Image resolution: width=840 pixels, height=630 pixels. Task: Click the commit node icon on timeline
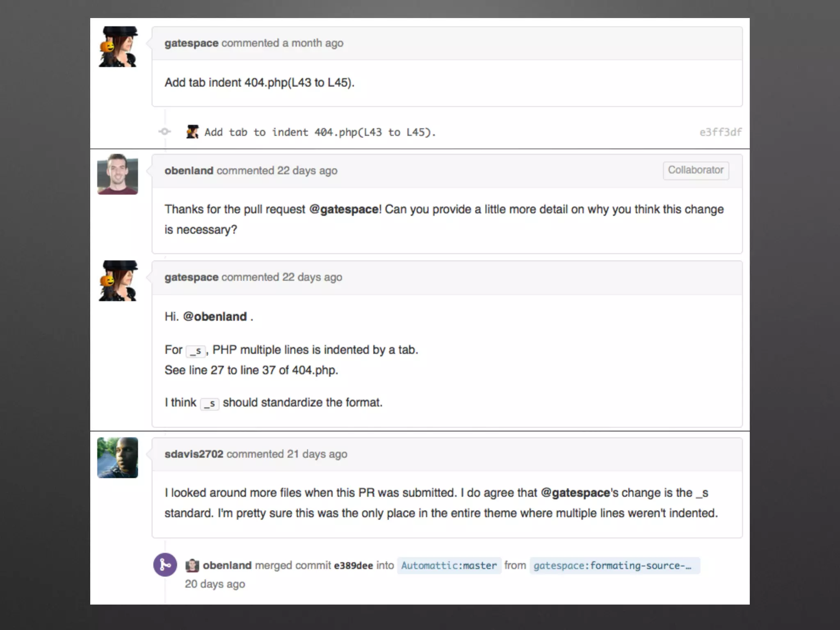tap(165, 132)
